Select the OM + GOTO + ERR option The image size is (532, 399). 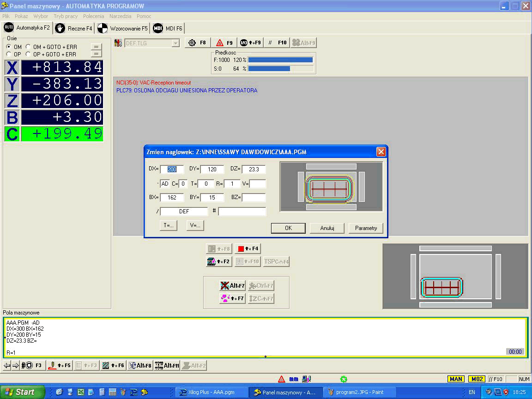(28, 47)
